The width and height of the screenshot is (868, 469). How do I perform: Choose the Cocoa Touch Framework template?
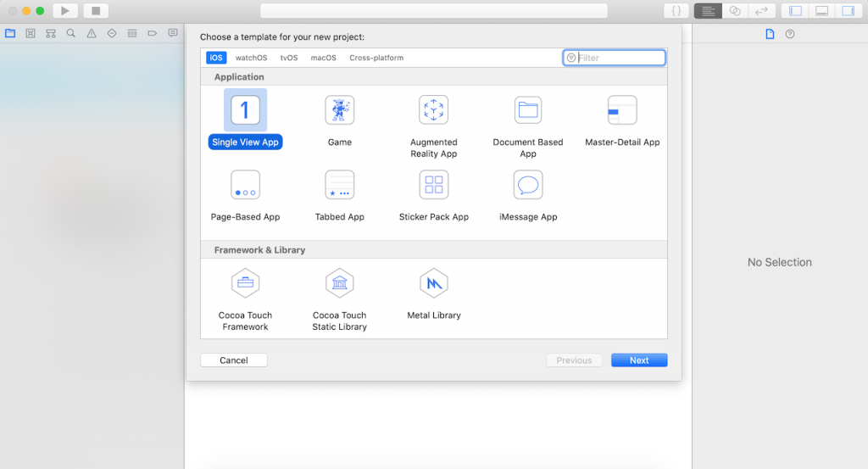coord(245,299)
